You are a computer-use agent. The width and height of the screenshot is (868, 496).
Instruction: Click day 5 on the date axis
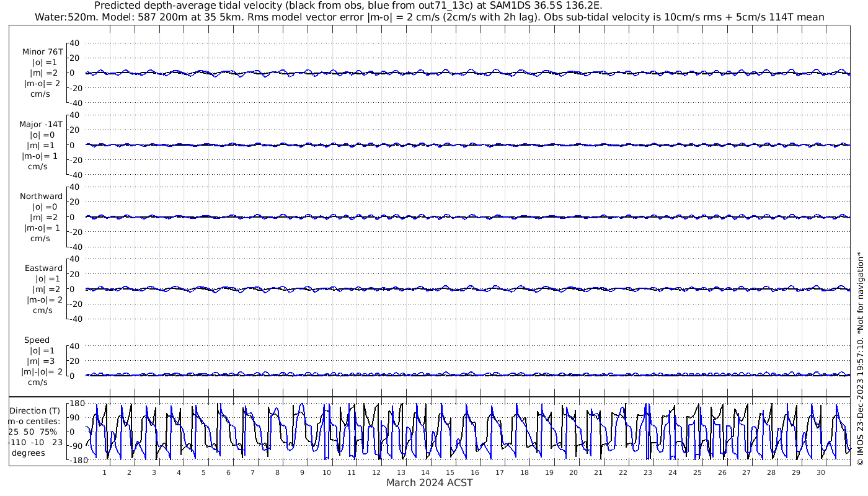click(203, 472)
